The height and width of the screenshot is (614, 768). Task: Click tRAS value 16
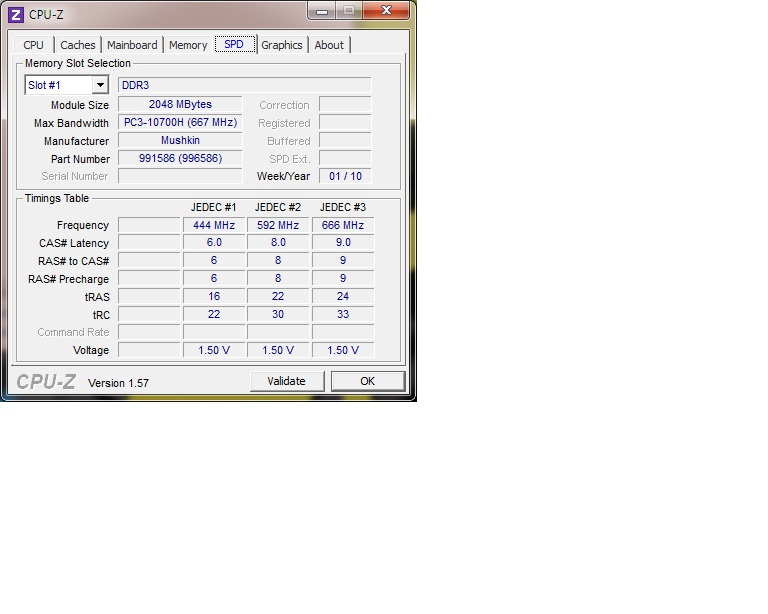pos(214,296)
